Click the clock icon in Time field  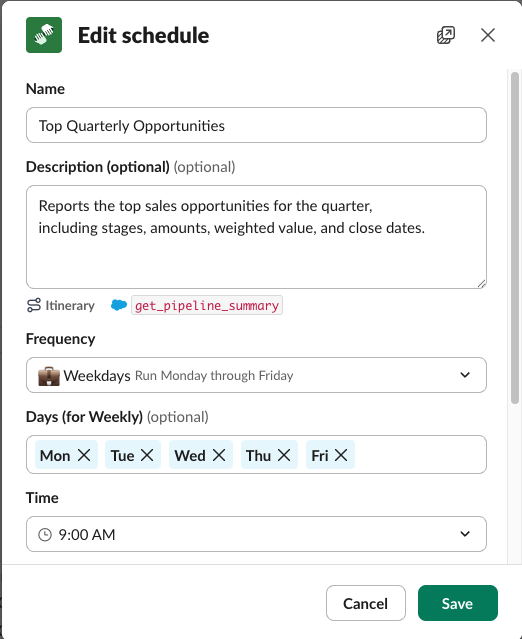click(x=45, y=535)
